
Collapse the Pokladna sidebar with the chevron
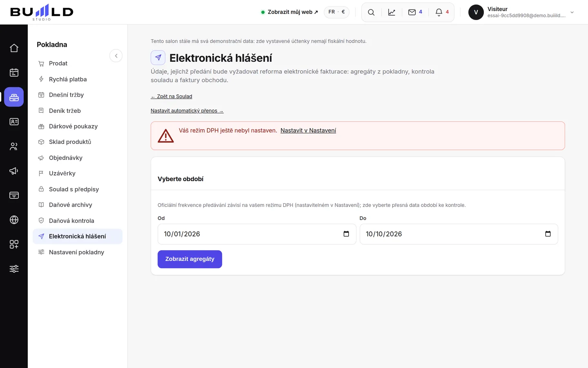pos(116,56)
